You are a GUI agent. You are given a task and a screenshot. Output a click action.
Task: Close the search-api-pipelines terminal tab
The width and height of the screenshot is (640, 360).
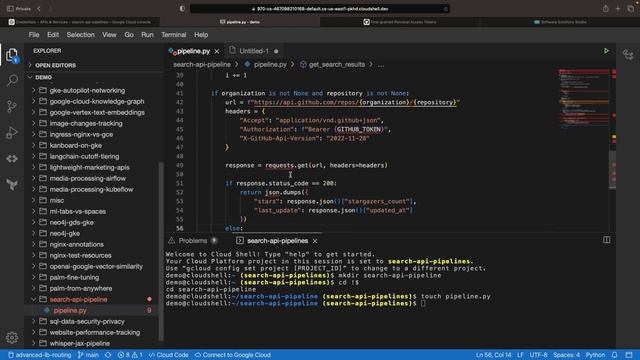(315, 241)
